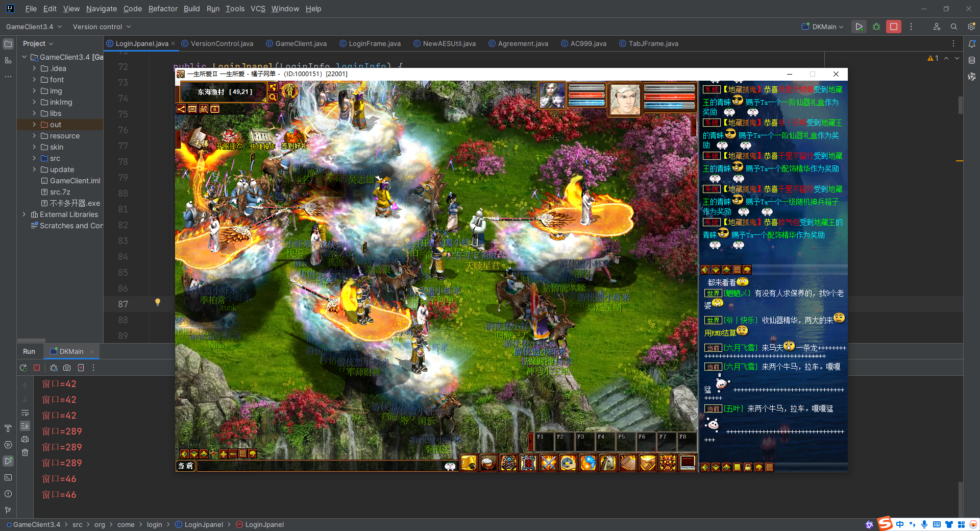980x531 pixels.
Task: Open the horse mount icon in game toolbar
Action: click(608, 463)
